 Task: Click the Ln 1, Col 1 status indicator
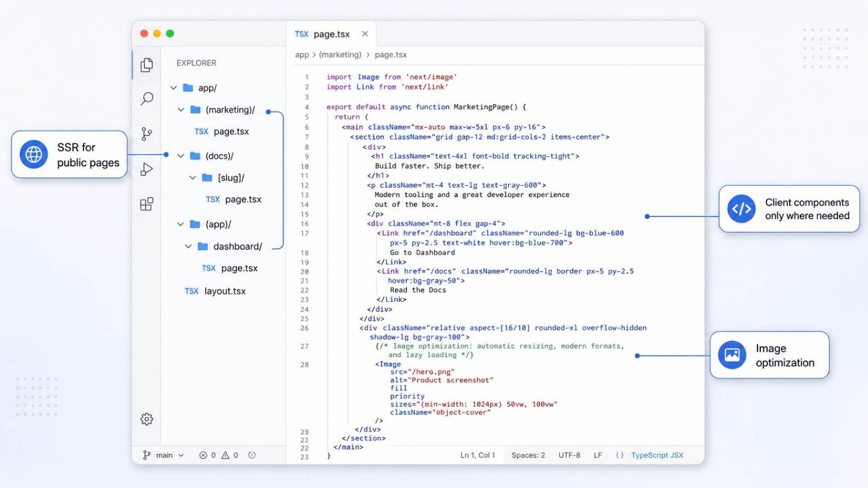478,455
